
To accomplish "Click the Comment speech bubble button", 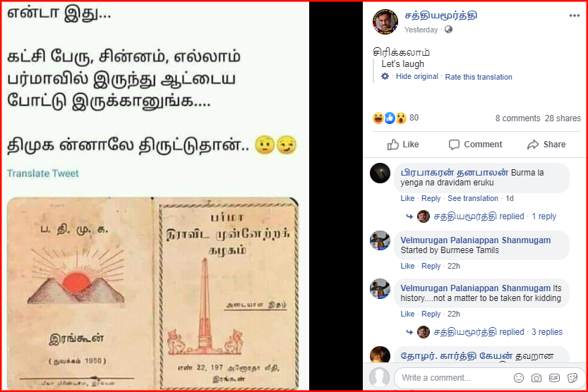I will point(475,144).
